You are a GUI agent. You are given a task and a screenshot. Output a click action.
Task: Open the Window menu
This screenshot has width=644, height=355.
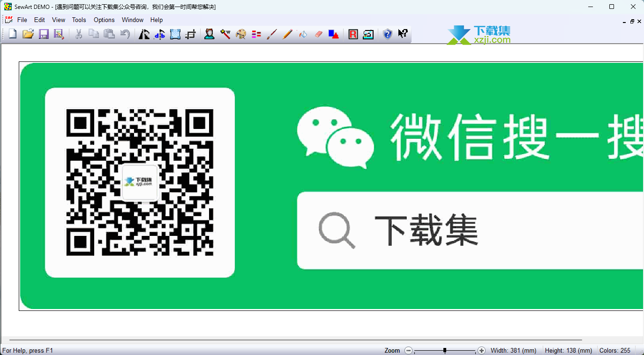tap(133, 20)
